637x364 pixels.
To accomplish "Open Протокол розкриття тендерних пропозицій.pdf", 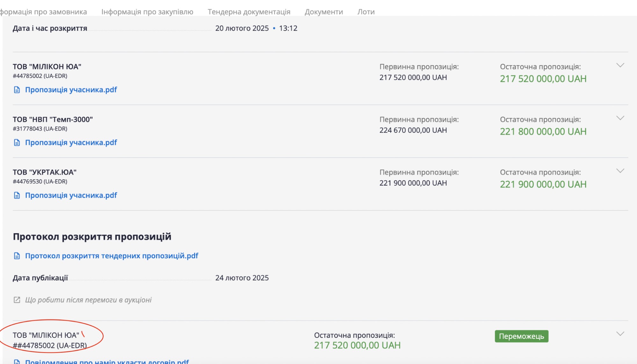I will pos(112,256).
